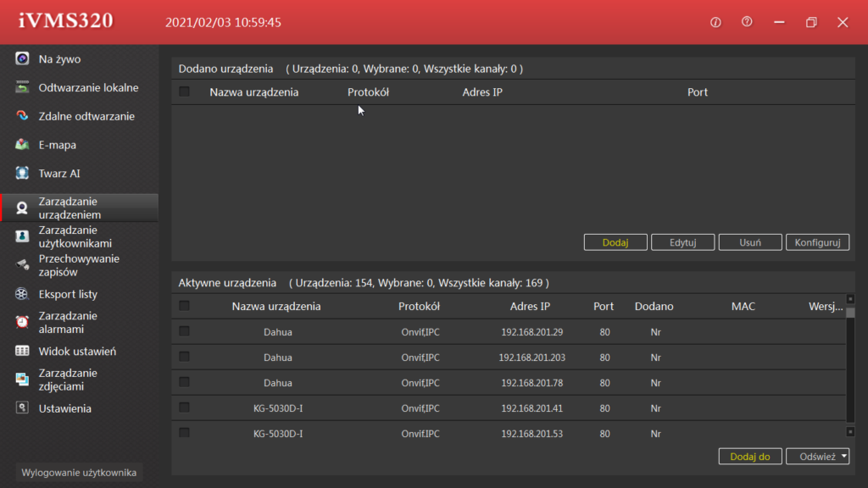868x488 pixels.
Task: Click Wylogowanie użytkownika logout button
Action: (79, 472)
